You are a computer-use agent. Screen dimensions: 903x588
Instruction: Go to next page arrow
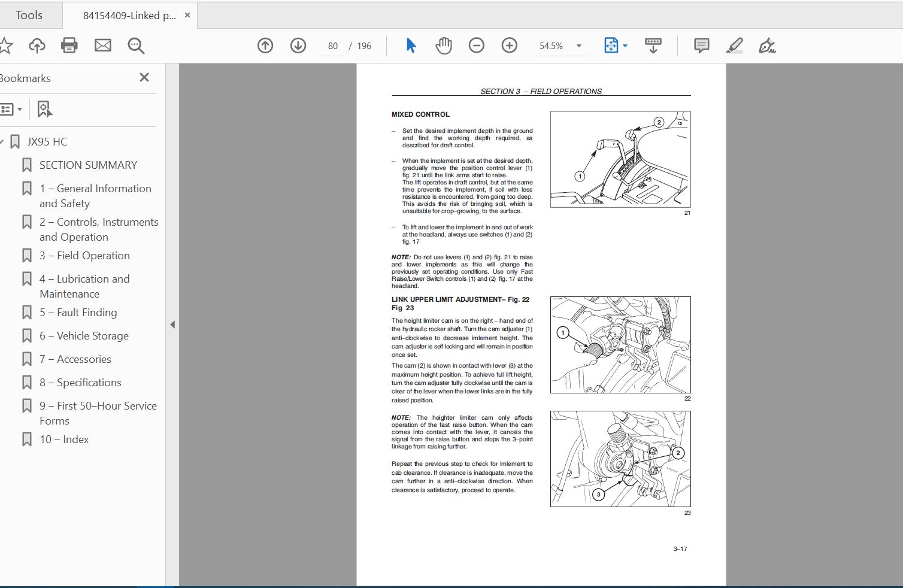pyautogui.click(x=298, y=46)
